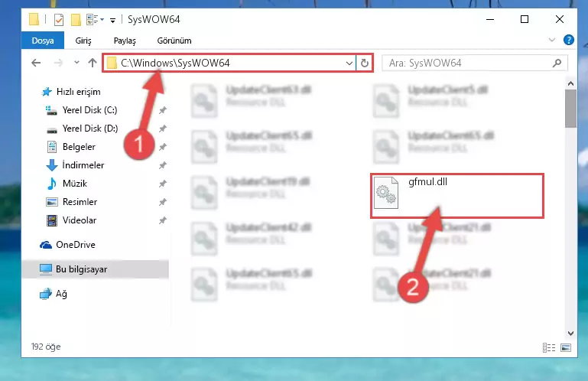The height and width of the screenshot is (381, 588).
Task: Click the vertical scrollbar thumb
Action: tap(570, 109)
